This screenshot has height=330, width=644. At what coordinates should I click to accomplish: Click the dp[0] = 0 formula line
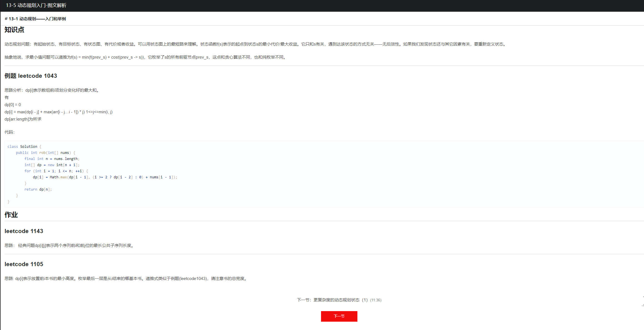click(13, 105)
